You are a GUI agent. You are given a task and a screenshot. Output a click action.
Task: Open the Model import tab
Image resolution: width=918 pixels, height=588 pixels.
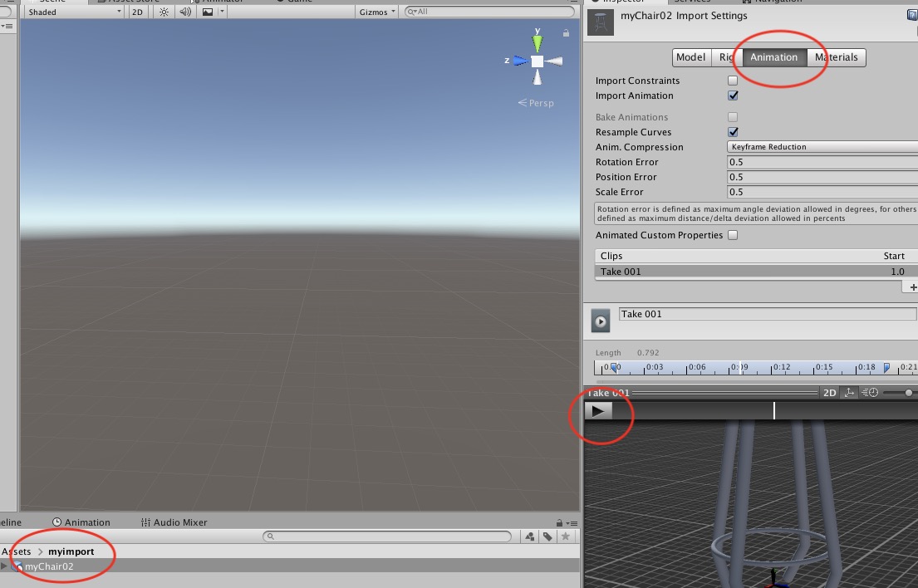[x=691, y=57]
